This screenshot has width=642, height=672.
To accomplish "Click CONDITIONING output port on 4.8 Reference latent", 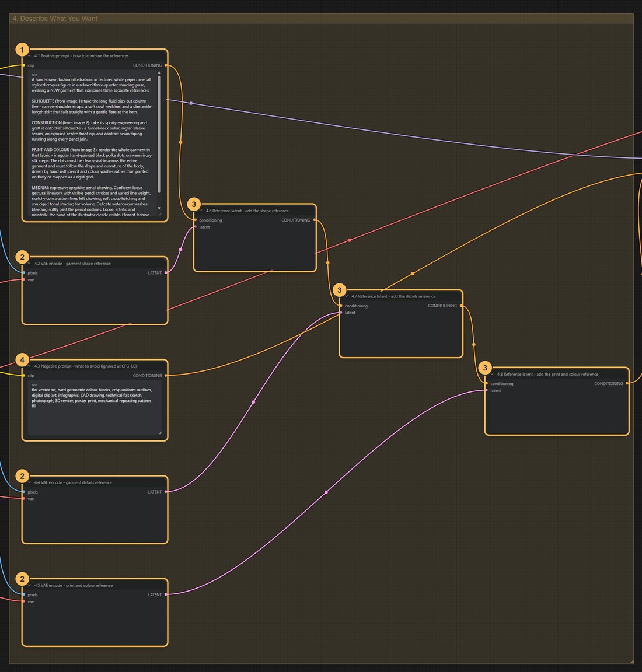I will coord(627,384).
